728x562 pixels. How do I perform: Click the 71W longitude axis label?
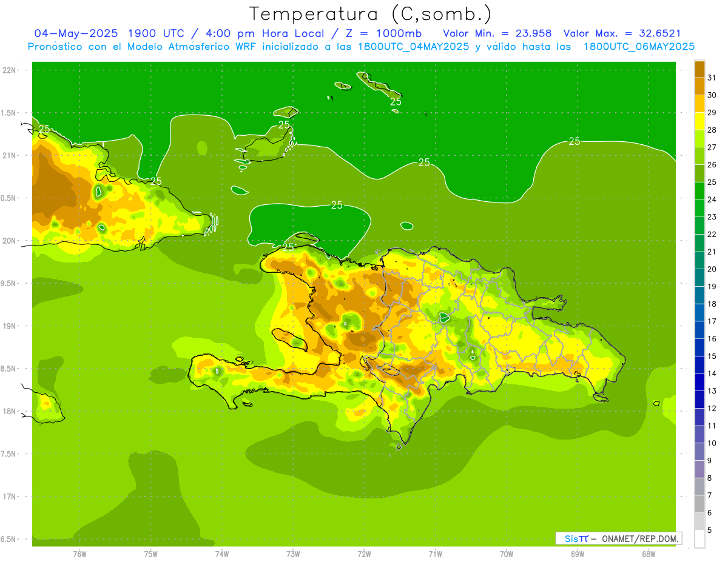pyautogui.click(x=435, y=554)
